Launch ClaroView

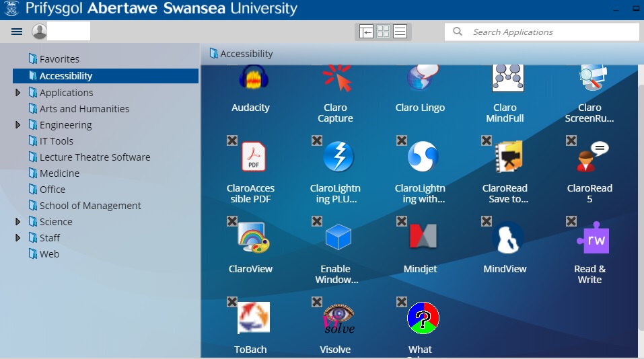254,237
